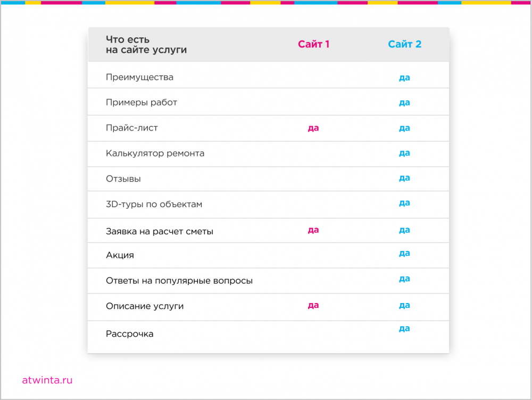Click header Что есть на сайте услуги

click(x=146, y=45)
